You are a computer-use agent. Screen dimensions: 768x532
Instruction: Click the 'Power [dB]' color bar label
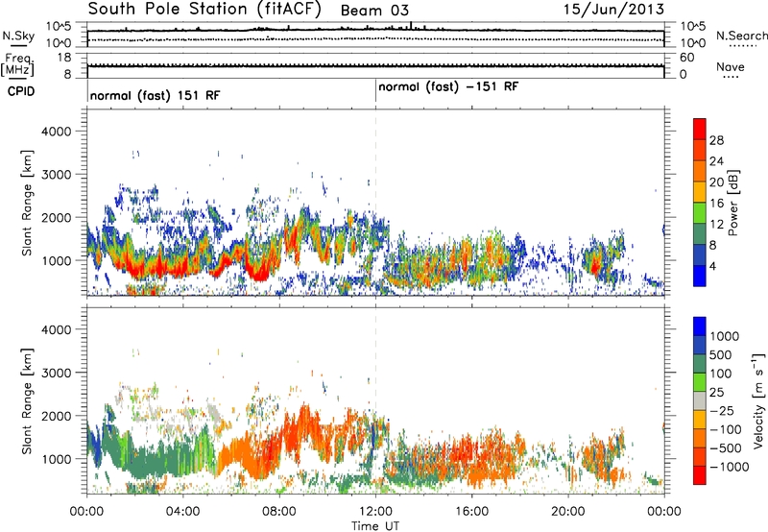point(732,203)
